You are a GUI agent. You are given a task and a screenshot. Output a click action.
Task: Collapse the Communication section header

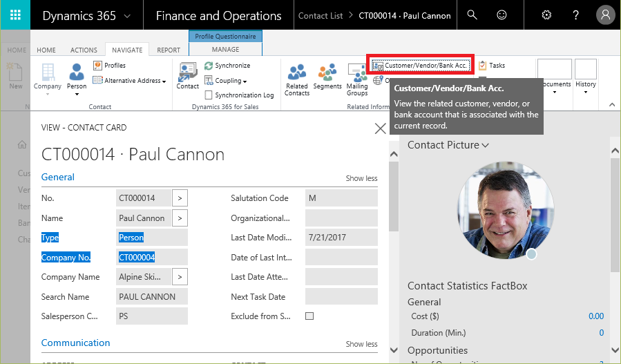click(76, 343)
